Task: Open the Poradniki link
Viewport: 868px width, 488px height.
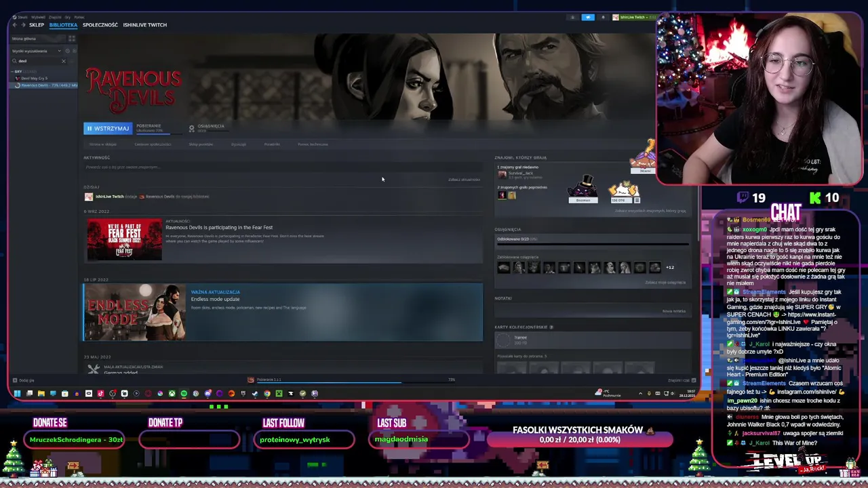Action: click(272, 144)
